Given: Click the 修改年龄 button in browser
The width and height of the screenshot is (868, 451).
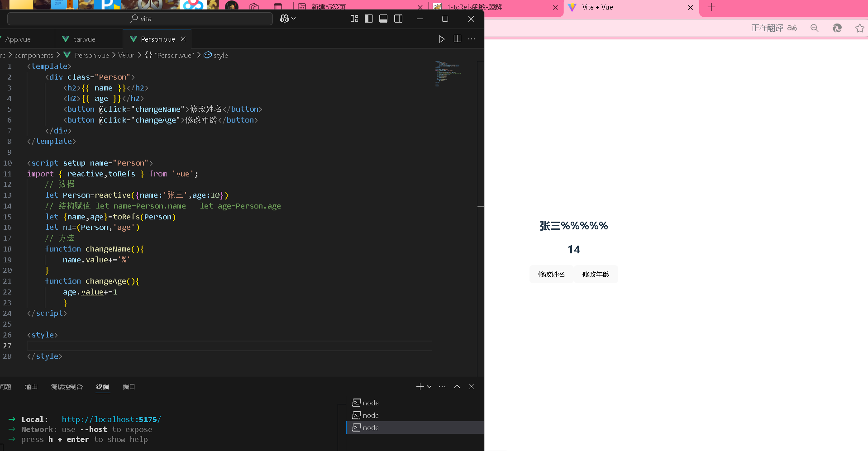Looking at the screenshot, I should [x=596, y=274].
